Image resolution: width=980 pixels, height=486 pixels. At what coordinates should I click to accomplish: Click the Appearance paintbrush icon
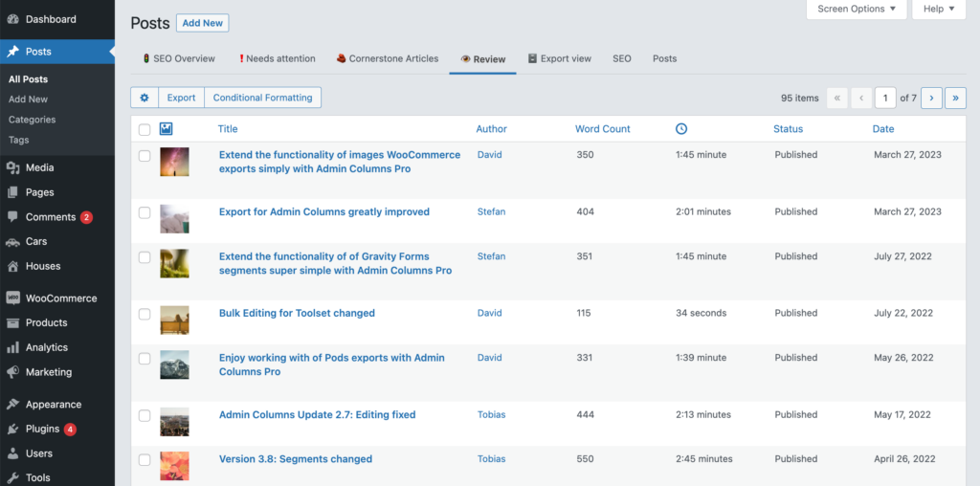(x=12, y=404)
